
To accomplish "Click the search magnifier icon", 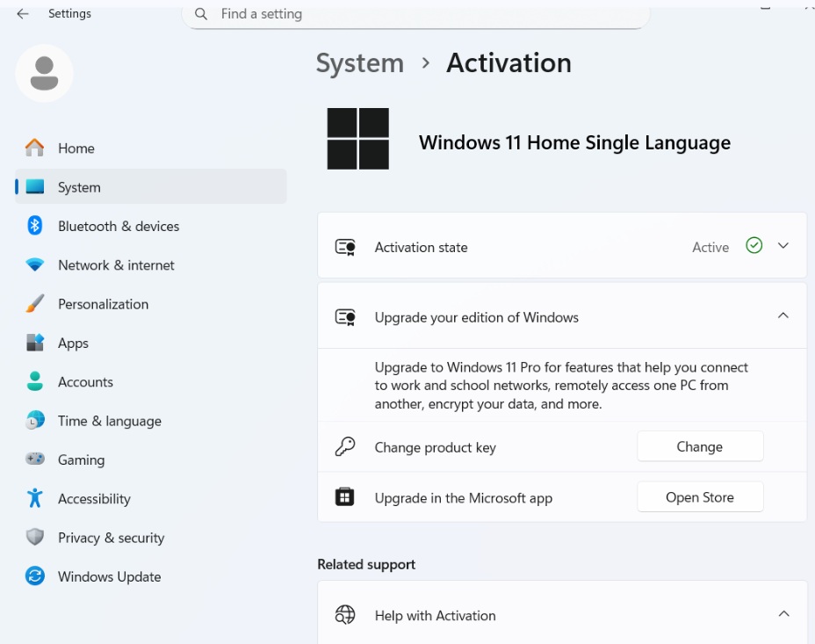I will click(x=201, y=14).
